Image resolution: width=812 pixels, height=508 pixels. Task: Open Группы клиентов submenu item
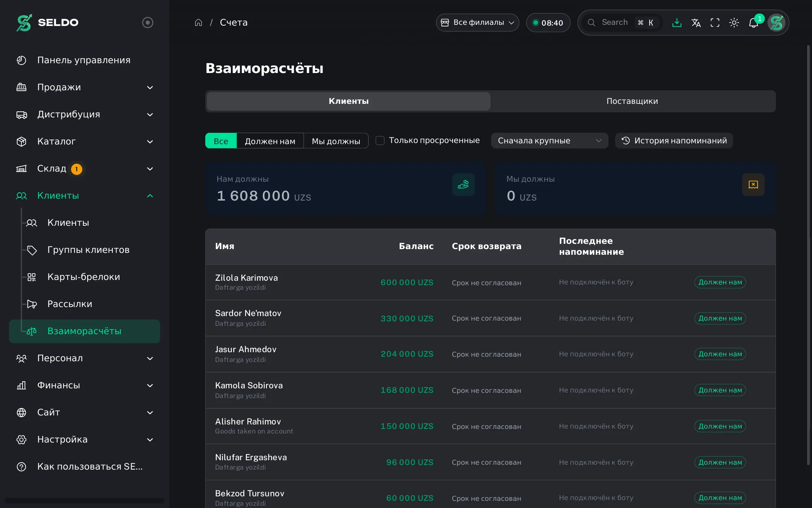click(x=90, y=250)
